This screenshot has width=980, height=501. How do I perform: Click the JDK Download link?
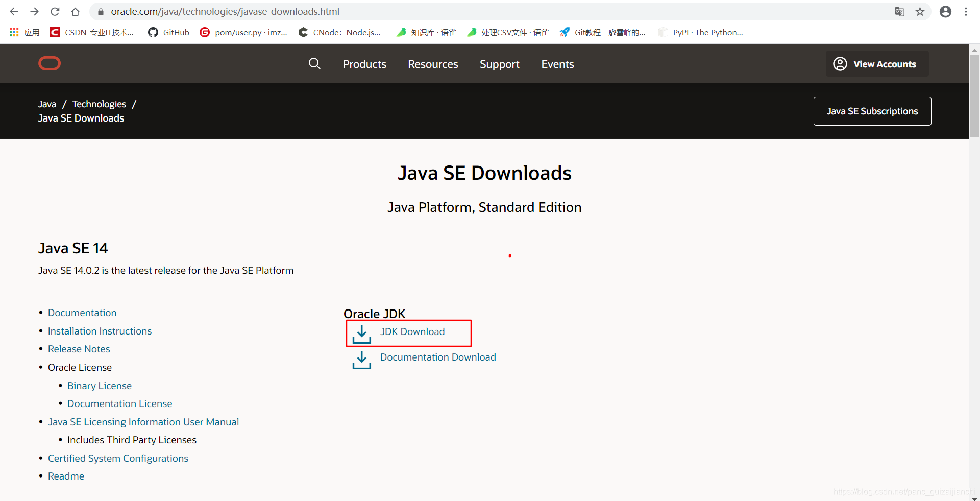pyautogui.click(x=412, y=331)
